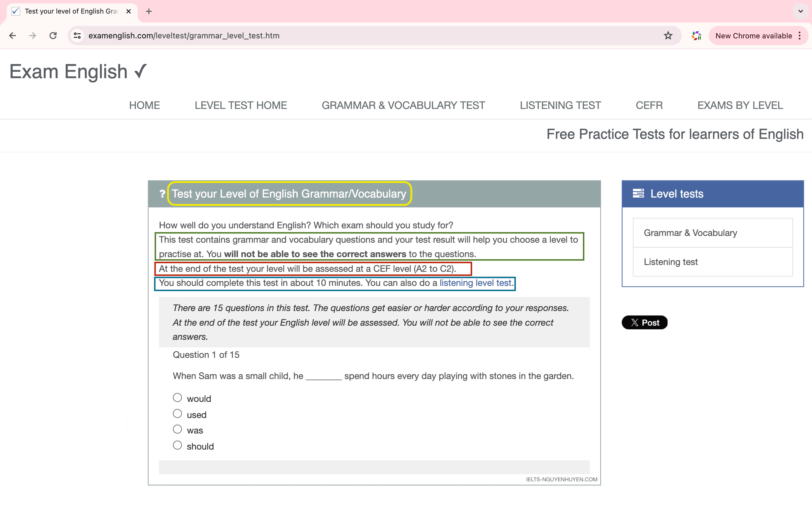Open a new tab with plus button
812x508 pixels.
[149, 11]
